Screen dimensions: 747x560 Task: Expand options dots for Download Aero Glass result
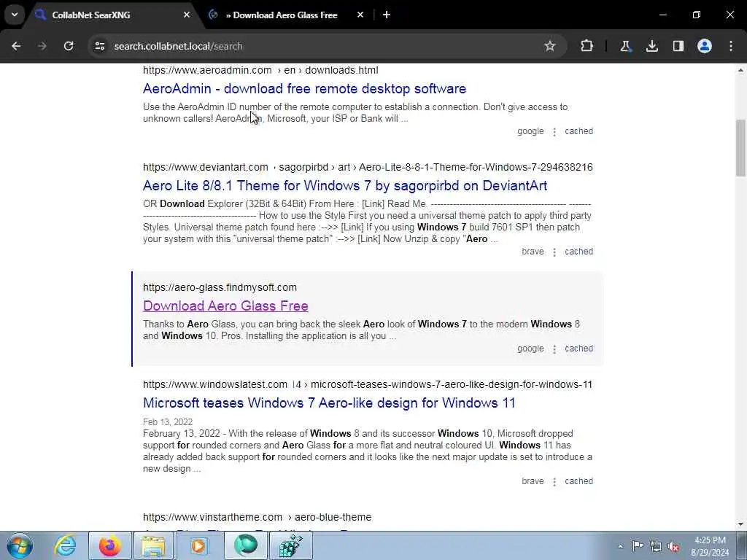point(554,349)
